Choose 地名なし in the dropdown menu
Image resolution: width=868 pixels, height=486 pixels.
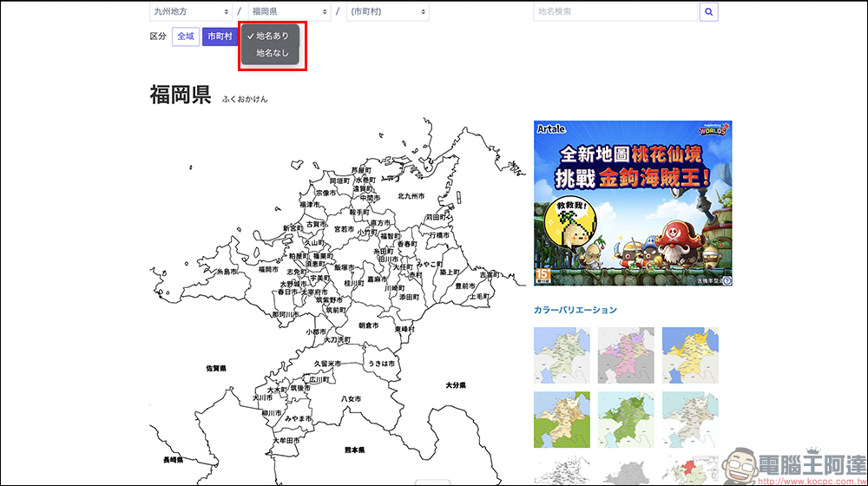coord(271,53)
